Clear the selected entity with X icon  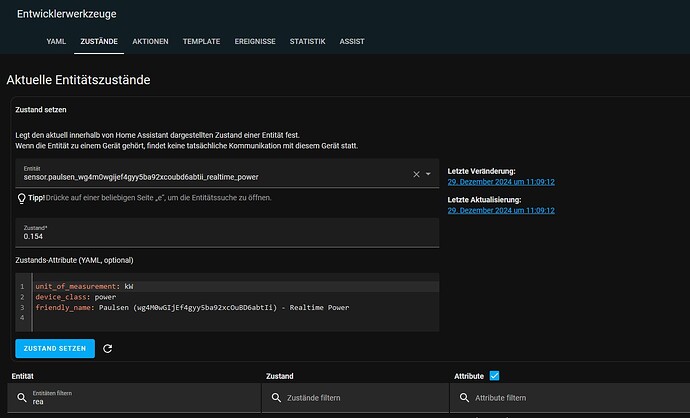coord(416,174)
